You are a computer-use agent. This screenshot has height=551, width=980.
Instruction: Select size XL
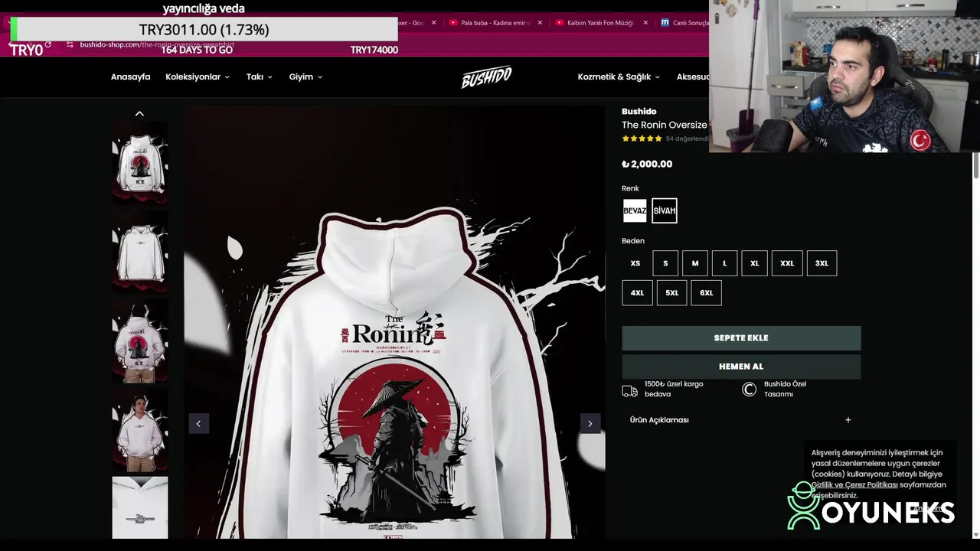(x=754, y=263)
